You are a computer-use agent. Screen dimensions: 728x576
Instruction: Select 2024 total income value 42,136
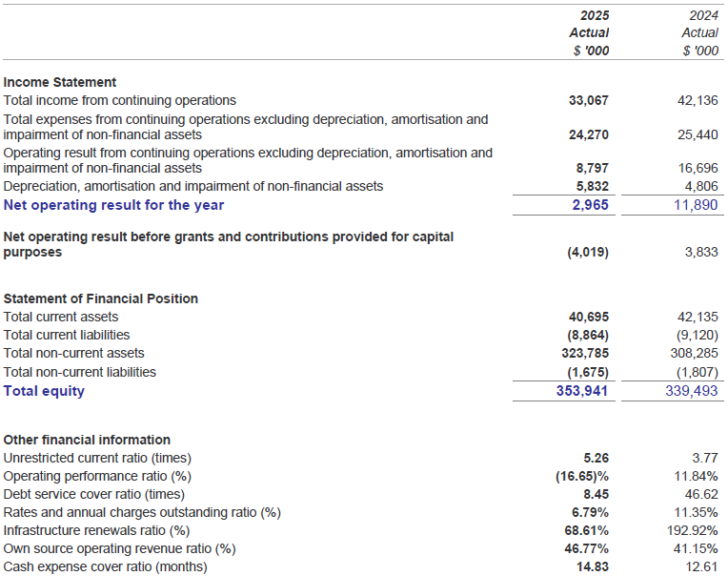(698, 100)
